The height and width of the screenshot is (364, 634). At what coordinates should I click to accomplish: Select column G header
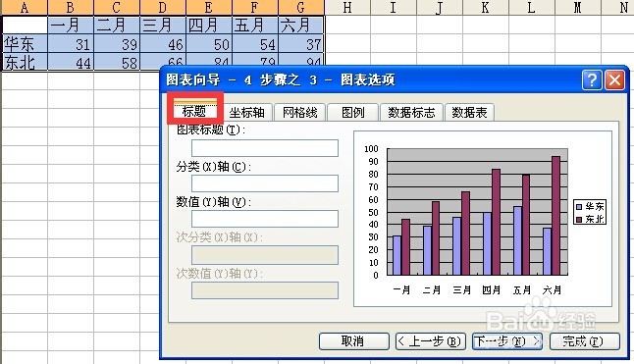point(301,7)
